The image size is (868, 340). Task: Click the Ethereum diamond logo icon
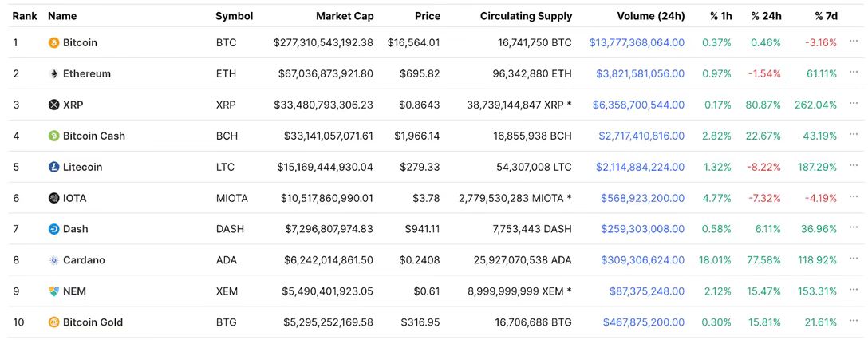(x=53, y=73)
